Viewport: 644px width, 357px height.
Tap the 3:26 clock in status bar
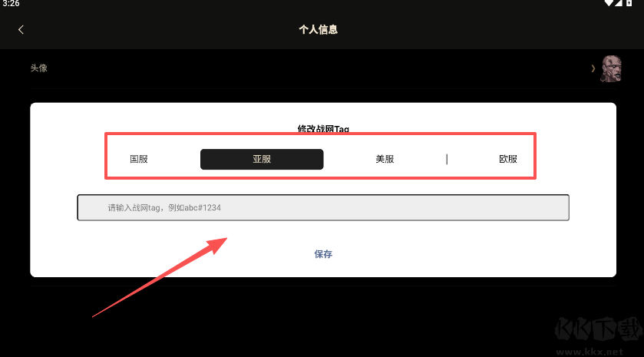click(11, 3)
